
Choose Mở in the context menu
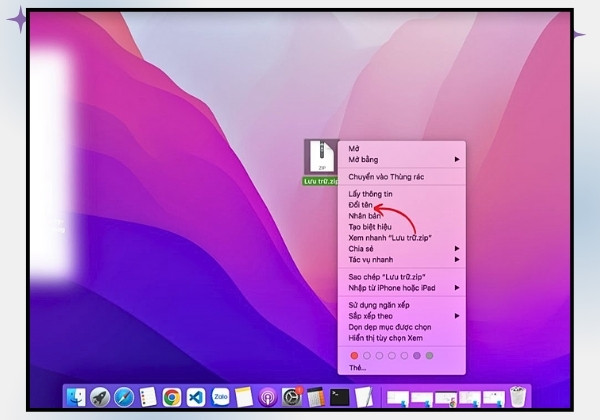point(354,148)
